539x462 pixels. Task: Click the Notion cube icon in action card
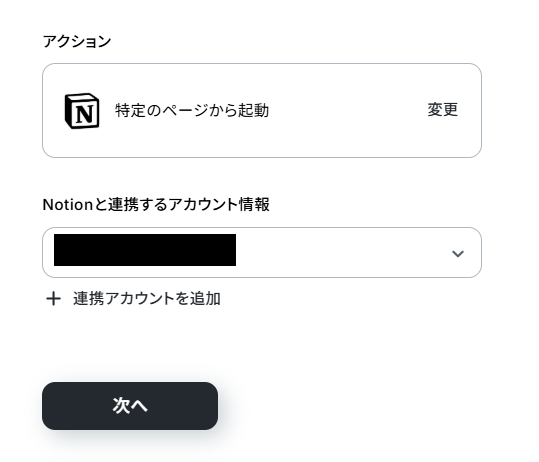82,111
